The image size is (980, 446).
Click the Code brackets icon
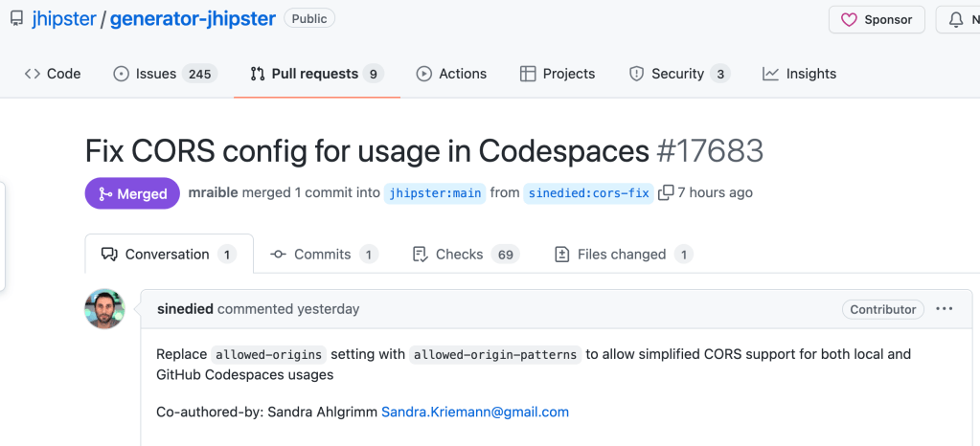33,74
